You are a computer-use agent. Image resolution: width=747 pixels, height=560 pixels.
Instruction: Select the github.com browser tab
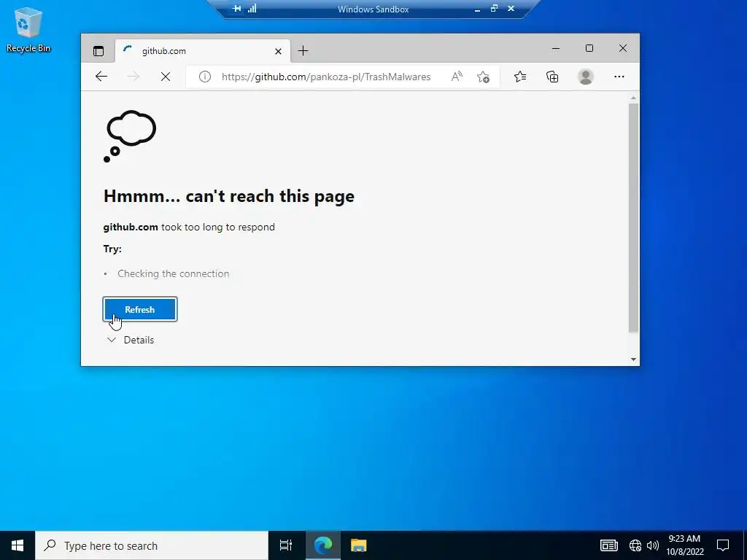coord(203,51)
